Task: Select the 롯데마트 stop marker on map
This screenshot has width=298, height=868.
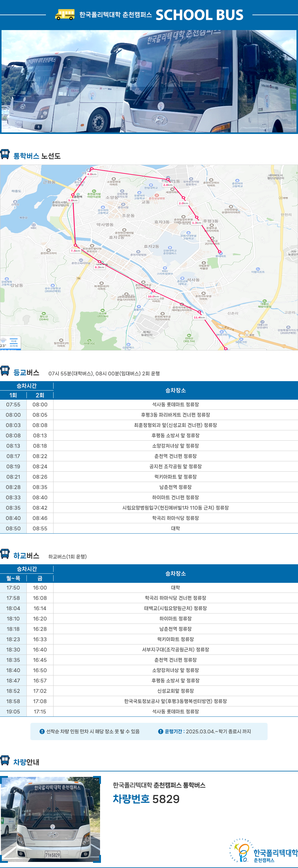Action: click(221, 255)
